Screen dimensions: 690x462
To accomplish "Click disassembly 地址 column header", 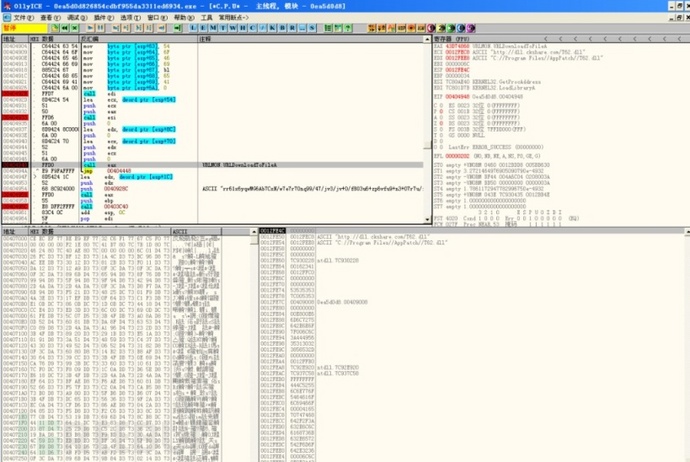I will tap(15, 39).
